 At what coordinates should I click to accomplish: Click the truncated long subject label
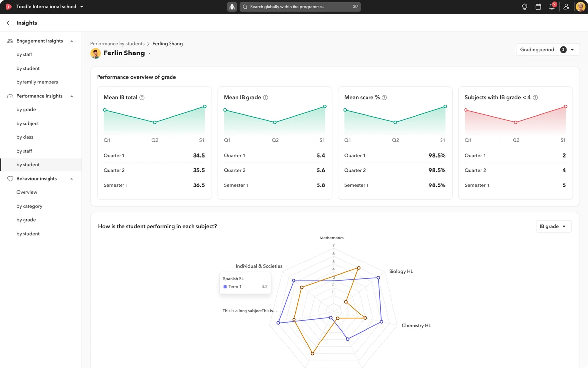click(250, 311)
